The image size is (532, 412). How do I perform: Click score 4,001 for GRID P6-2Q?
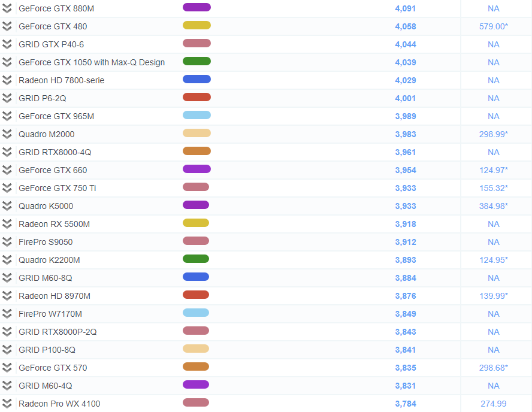pos(406,98)
